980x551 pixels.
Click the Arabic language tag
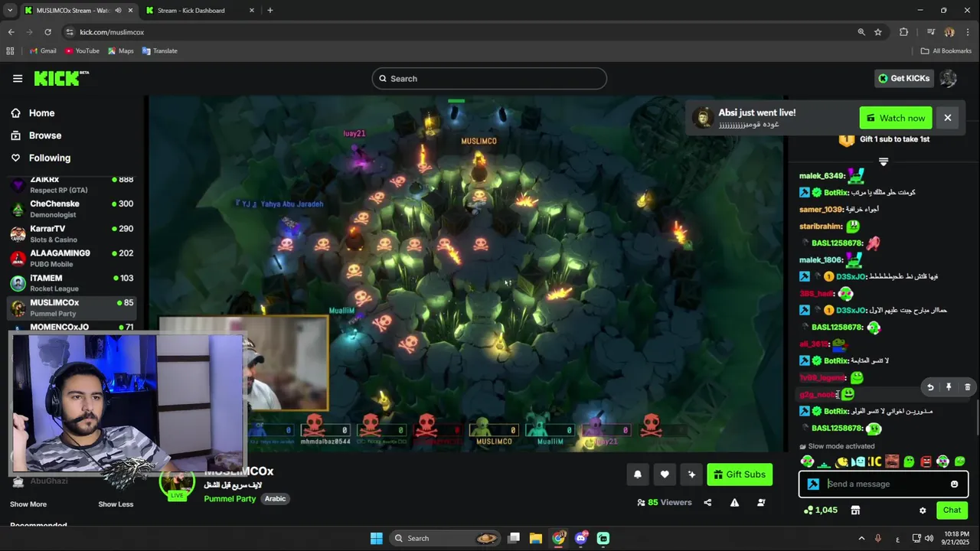point(275,499)
